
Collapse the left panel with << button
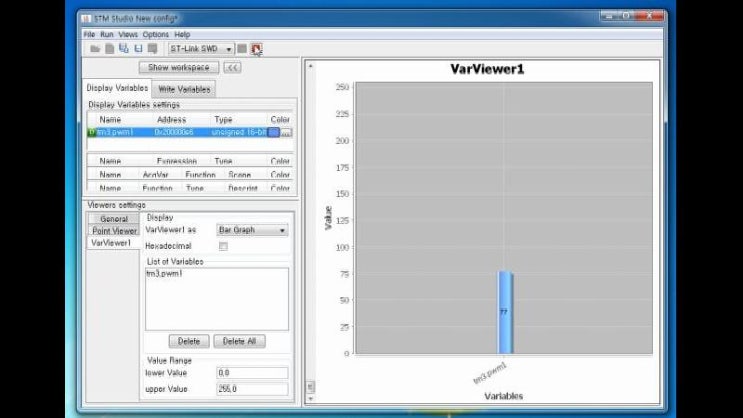[232, 68]
